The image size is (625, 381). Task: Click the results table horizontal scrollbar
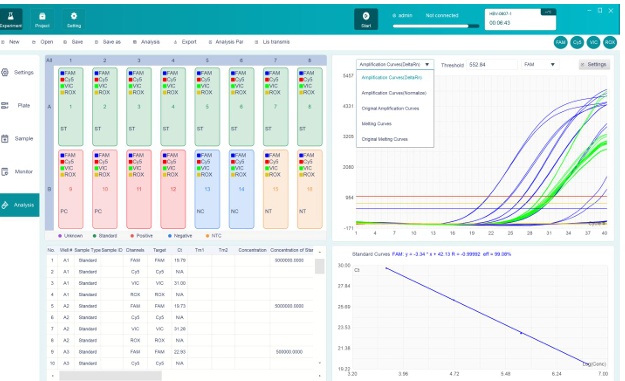coord(110,376)
